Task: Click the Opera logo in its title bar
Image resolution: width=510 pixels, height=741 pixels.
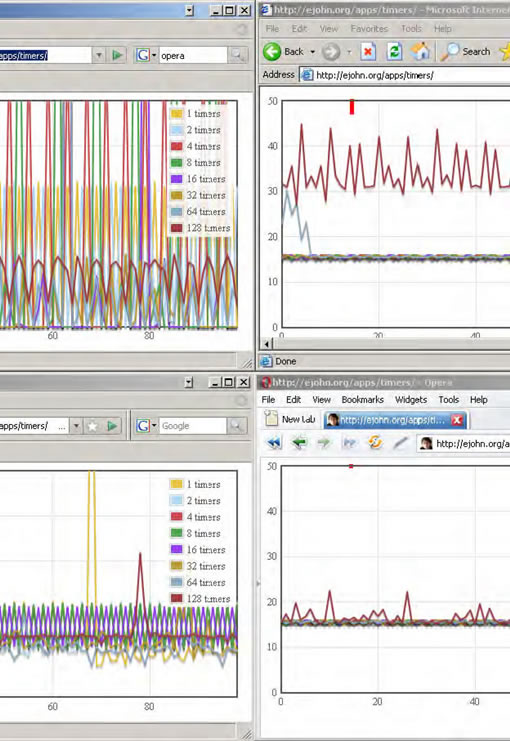Action: click(x=267, y=382)
